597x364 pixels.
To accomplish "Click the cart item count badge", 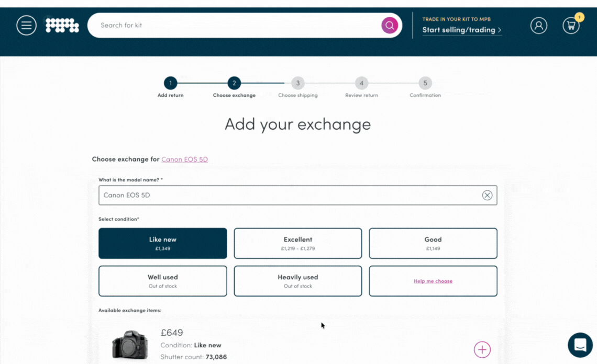I will (x=579, y=17).
